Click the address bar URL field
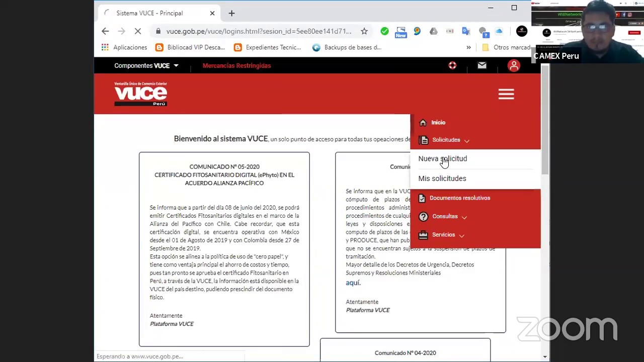Image resolution: width=644 pixels, height=362 pixels. coord(259,31)
